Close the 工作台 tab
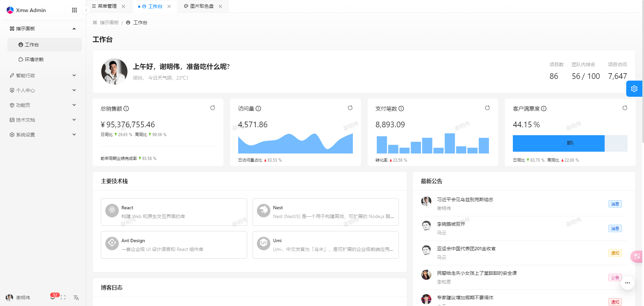The height and width of the screenshot is (306, 644). point(169,6)
